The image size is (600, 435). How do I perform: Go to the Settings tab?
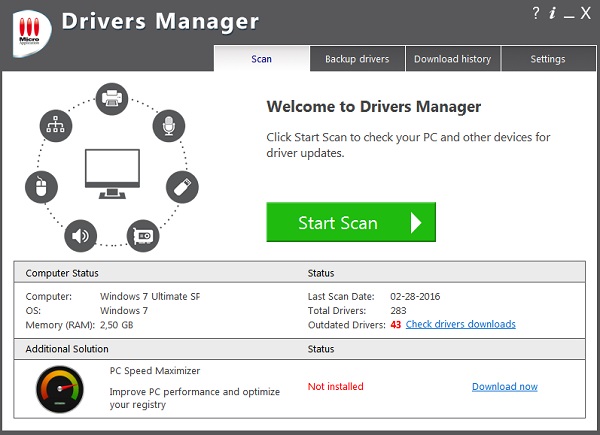tap(548, 59)
